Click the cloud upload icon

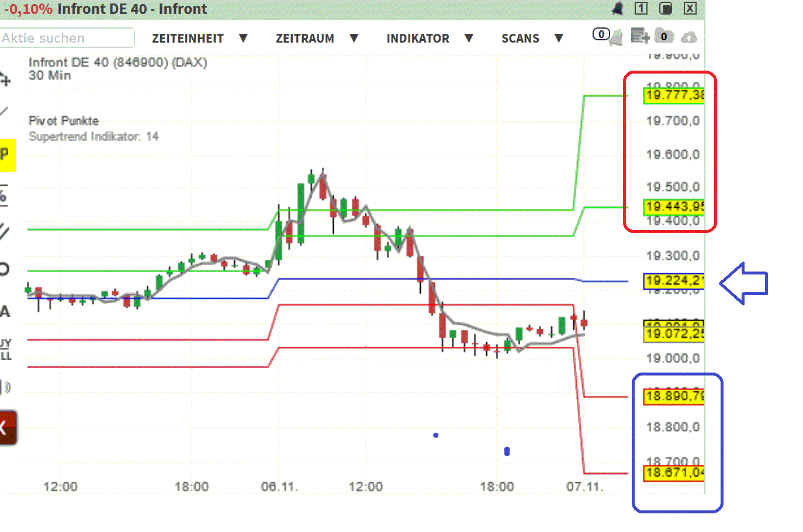point(690,36)
